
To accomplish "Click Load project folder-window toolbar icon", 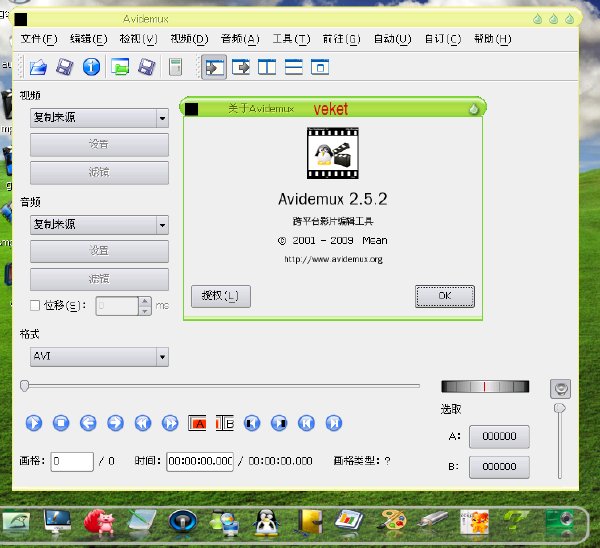I will pos(120,67).
